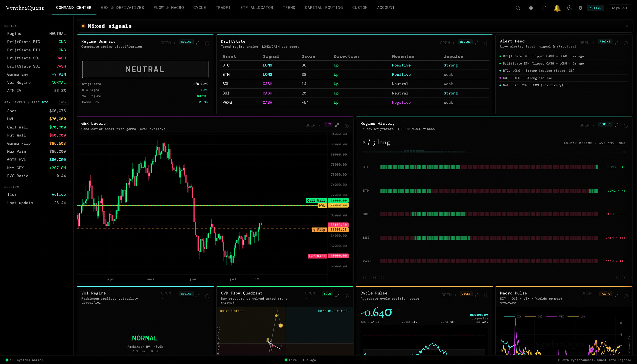Toggle dark mode moon icon
637x364 pixels.
(x=570, y=8)
